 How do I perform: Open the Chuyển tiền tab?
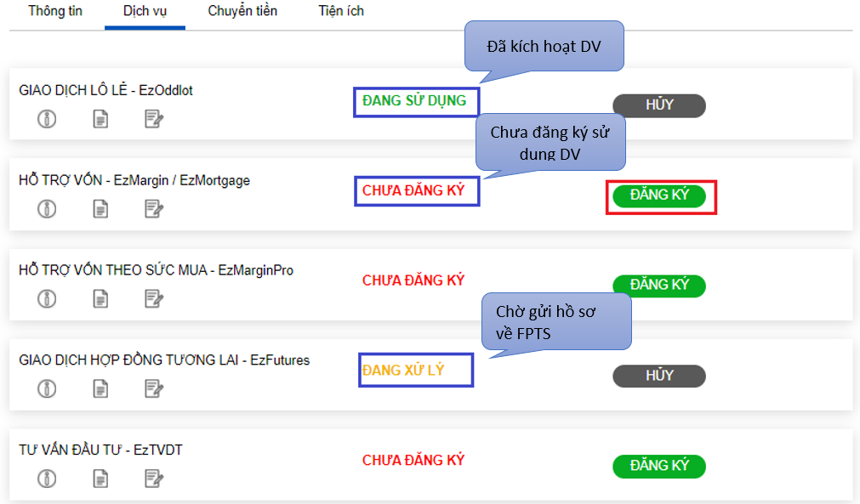pos(242,11)
